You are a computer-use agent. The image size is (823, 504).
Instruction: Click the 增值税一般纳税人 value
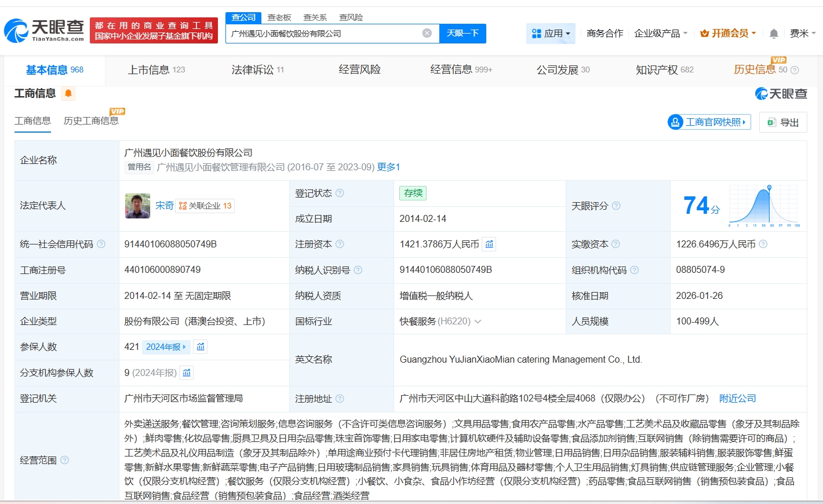pos(436,295)
